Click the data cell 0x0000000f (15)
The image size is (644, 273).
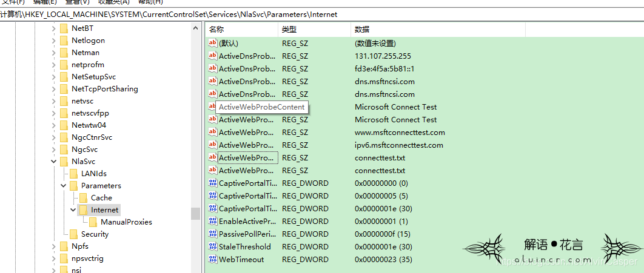tap(383, 234)
